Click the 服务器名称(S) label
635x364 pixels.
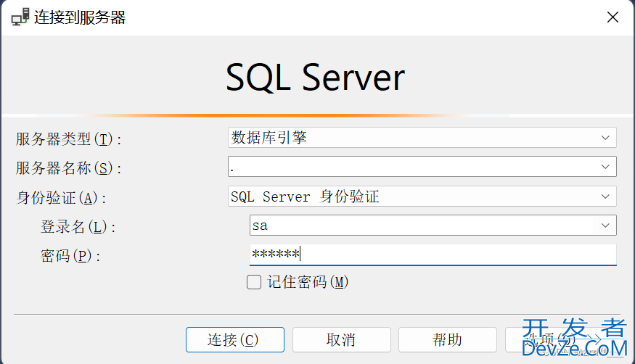coord(69,168)
